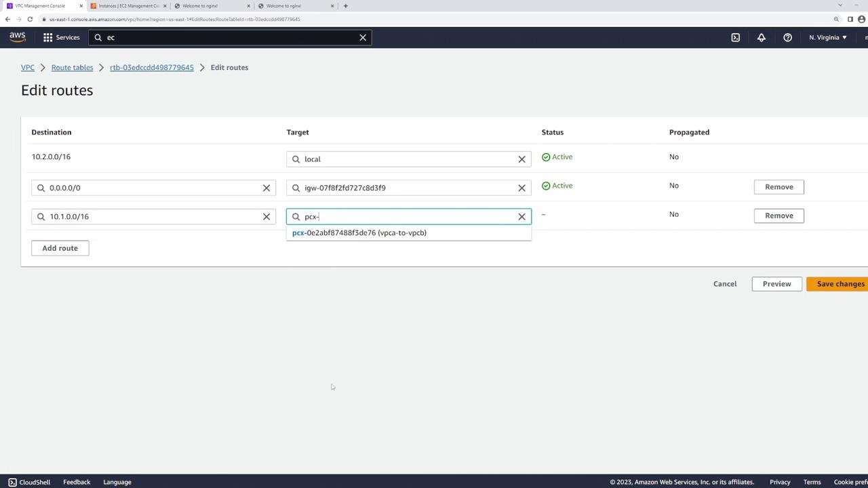The image size is (868, 488).
Task: Open a new browser tab
Action: [346, 6]
